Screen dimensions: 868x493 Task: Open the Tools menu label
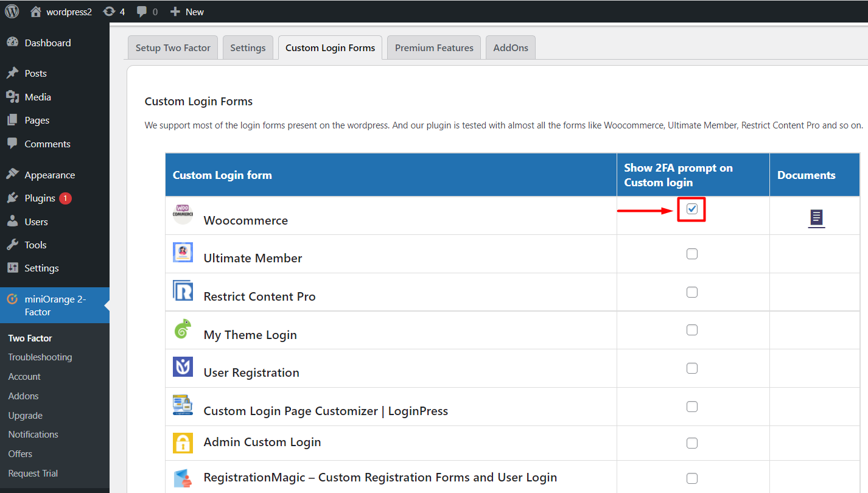point(36,245)
